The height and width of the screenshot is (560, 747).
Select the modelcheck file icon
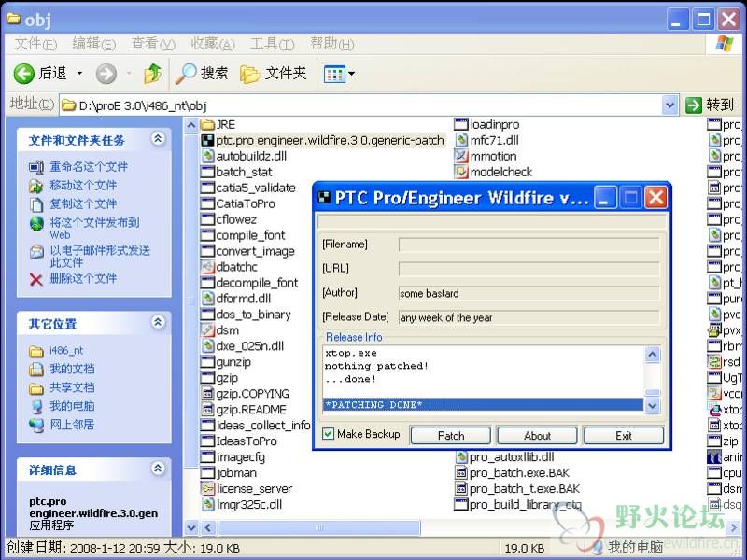[x=461, y=172]
